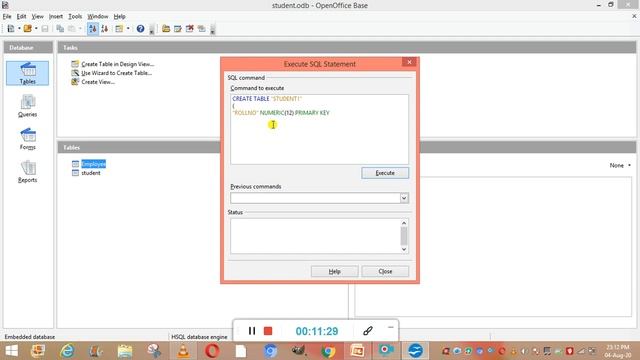Image resolution: width=640 pixels, height=360 pixels.
Task: Pause the screen recording
Action: pyautogui.click(x=252, y=331)
